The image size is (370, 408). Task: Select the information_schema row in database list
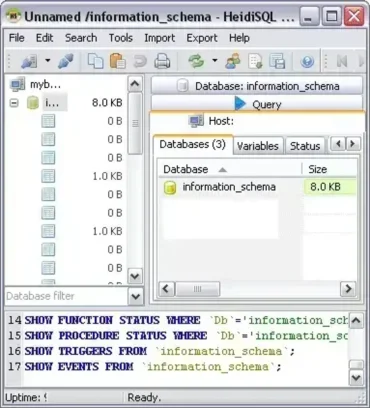[x=257, y=187]
